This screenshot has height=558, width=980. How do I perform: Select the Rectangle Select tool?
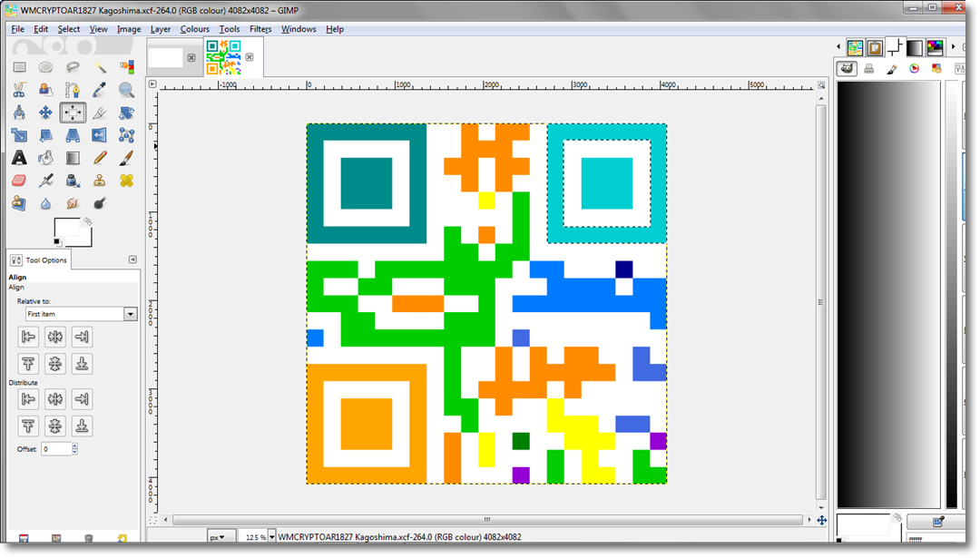coord(19,67)
